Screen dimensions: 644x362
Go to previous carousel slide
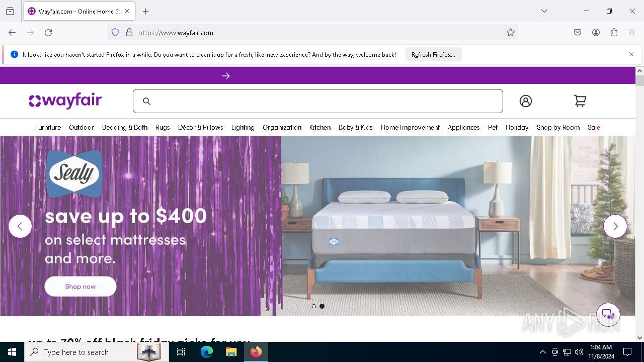click(x=20, y=226)
